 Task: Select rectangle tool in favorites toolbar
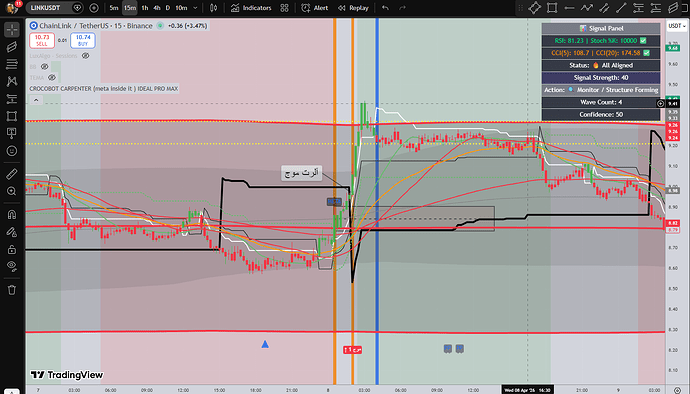552,8
